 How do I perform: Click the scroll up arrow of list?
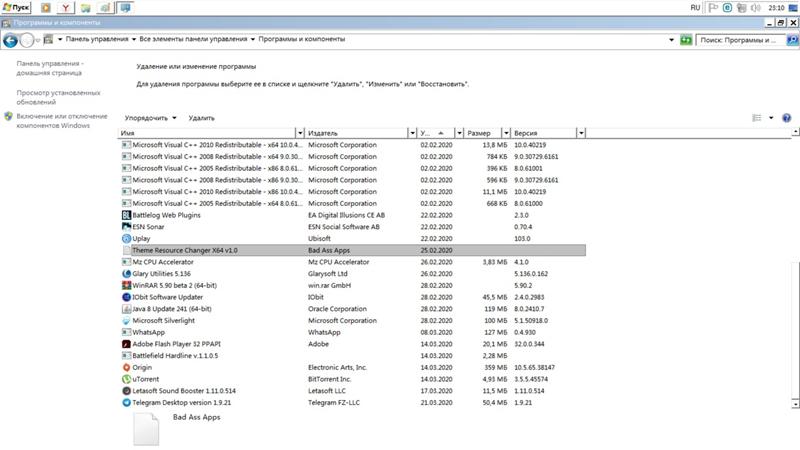click(x=795, y=133)
